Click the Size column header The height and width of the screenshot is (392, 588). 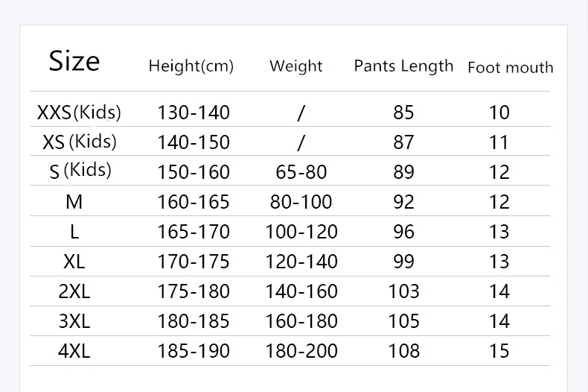pos(74,61)
